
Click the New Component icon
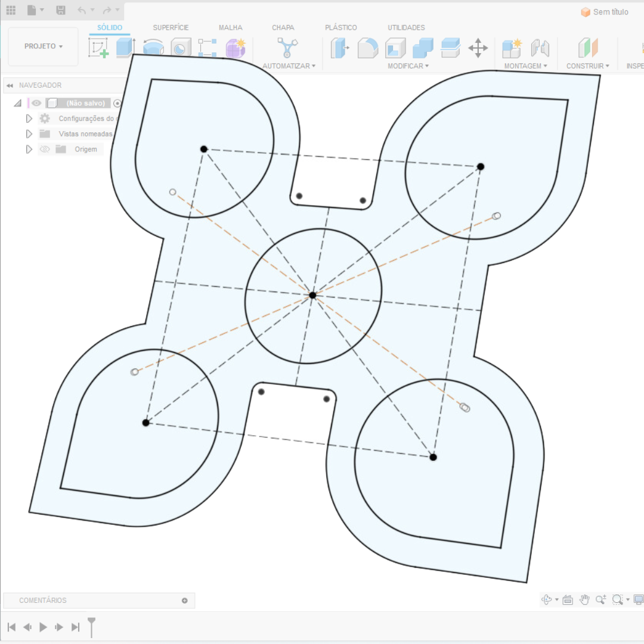tap(512, 48)
